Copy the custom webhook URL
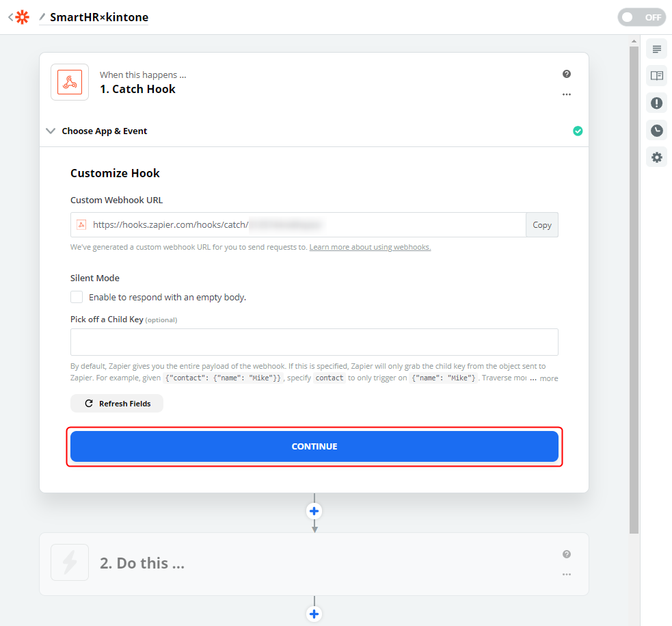Viewport: 672px width, 626px height. click(541, 224)
